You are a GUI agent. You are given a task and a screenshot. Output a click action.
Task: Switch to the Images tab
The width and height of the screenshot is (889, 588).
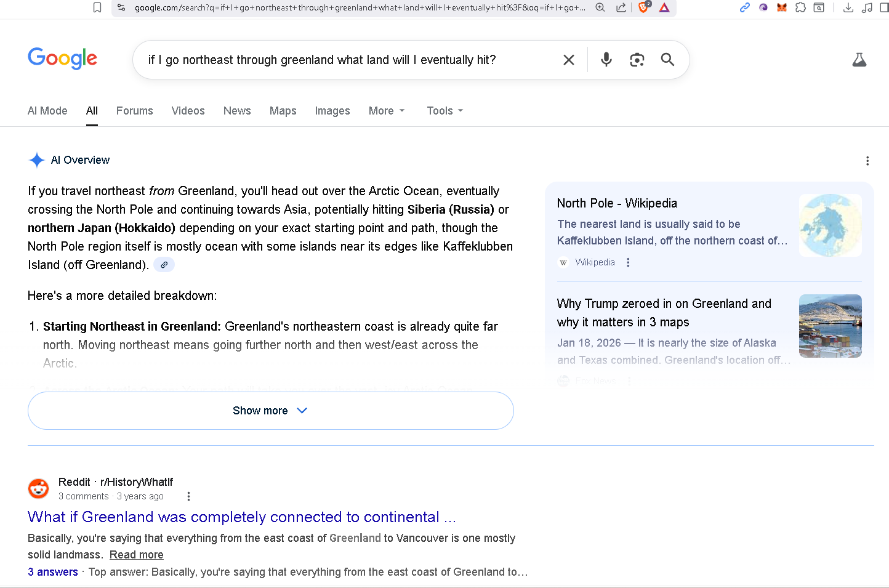(x=332, y=111)
